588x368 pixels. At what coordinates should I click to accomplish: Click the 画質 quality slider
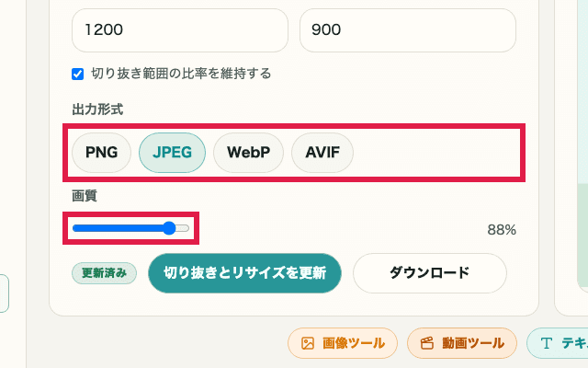click(x=130, y=228)
